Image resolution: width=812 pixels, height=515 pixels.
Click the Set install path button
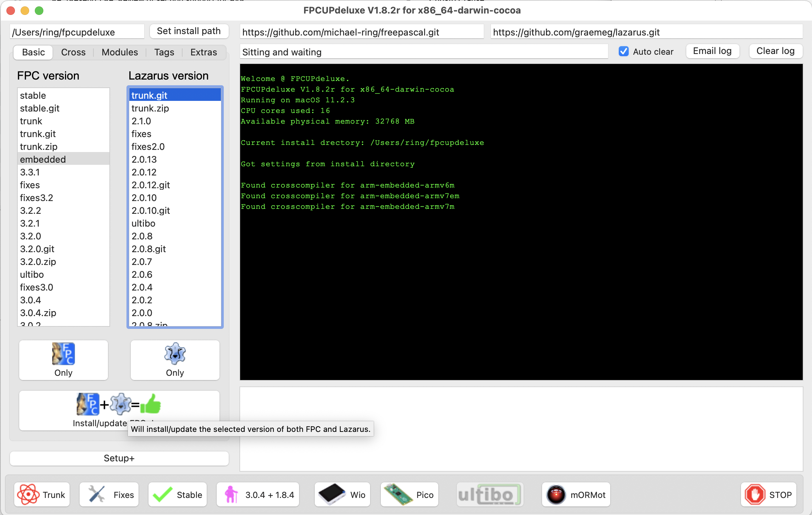pyautogui.click(x=189, y=31)
